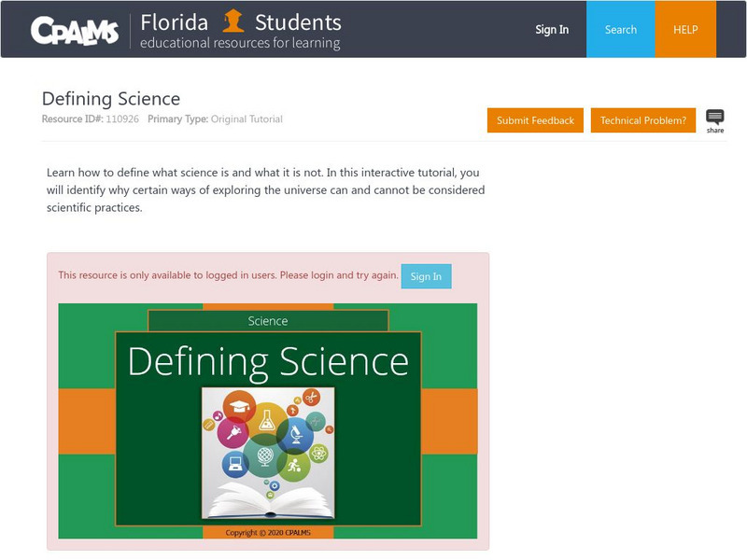This screenshot has height=560, width=747.
Task: Select the scissors icon in the artwork
Action: click(x=311, y=398)
